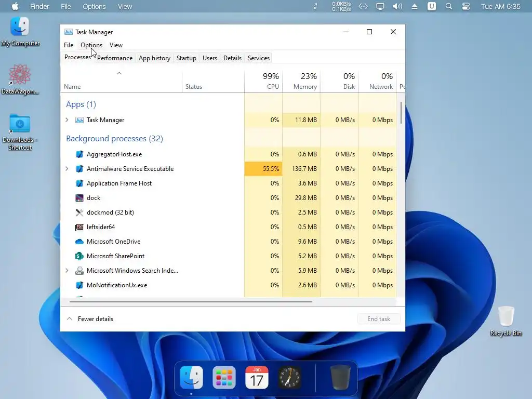Open the Trash icon in the dock
This screenshot has height=399, width=532.
click(x=340, y=377)
